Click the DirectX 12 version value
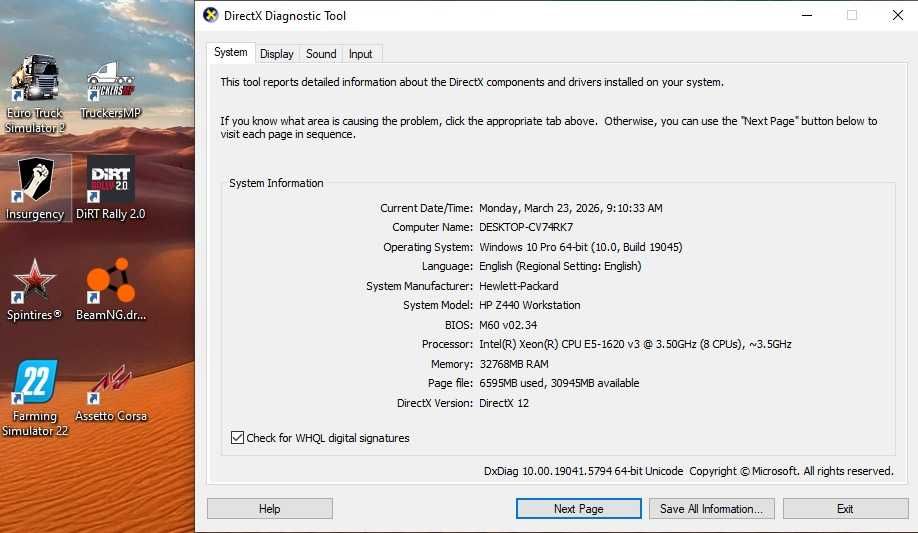The width and height of the screenshot is (918, 533). click(x=504, y=403)
